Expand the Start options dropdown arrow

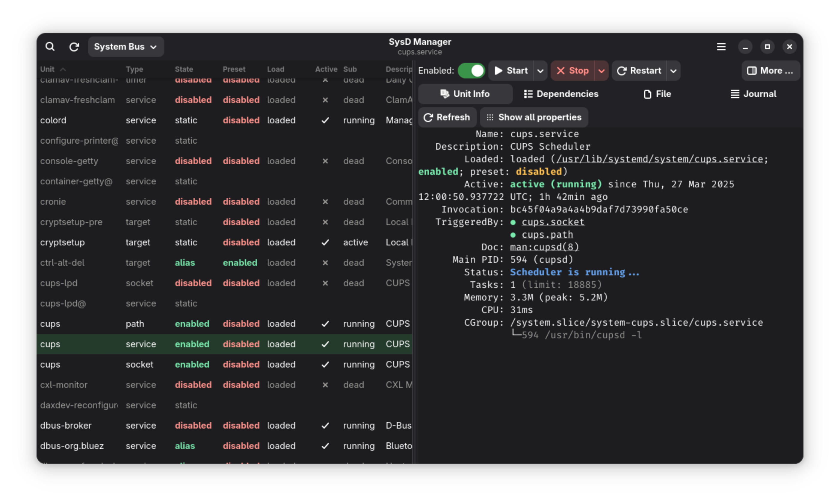click(540, 71)
